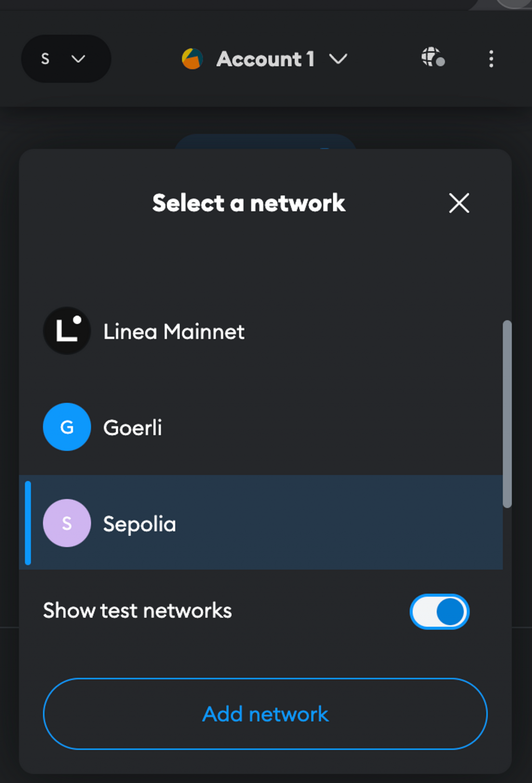Click the Select a network heading

(x=248, y=203)
